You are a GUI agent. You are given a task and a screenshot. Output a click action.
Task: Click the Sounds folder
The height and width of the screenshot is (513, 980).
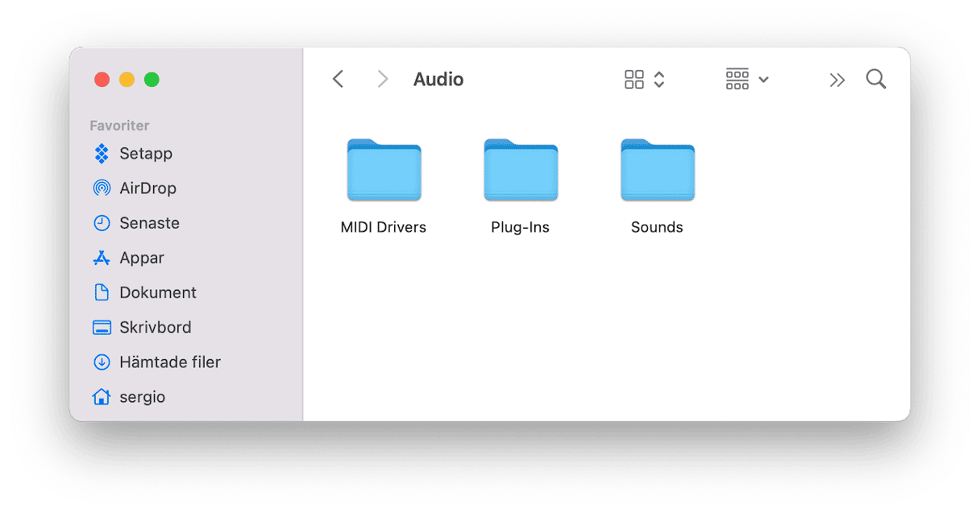coord(658,170)
